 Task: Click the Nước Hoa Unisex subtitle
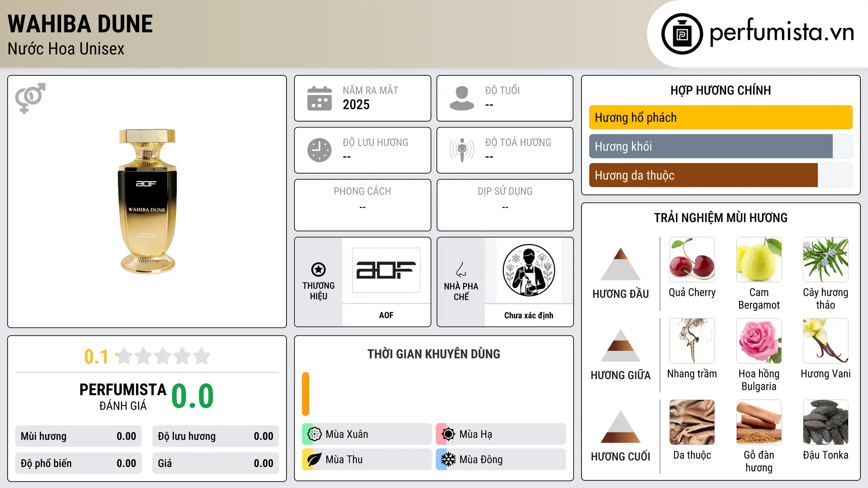tap(66, 49)
